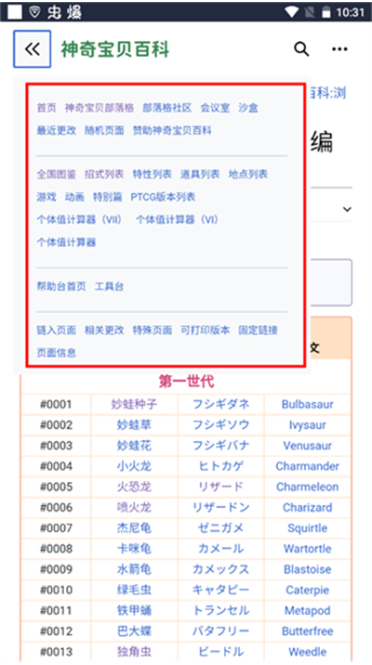
Task: Open the フシギソウ Japanese name link
Action: tap(221, 425)
